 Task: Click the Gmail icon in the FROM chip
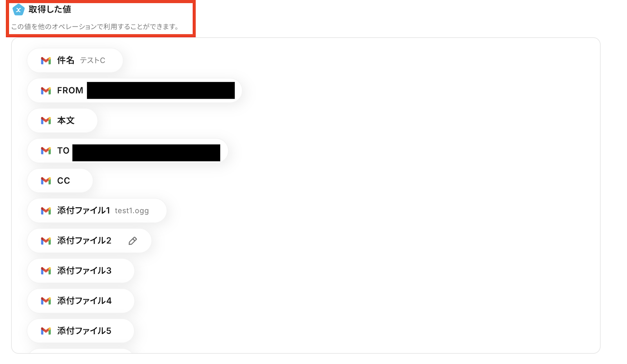[x=46, y=91]
